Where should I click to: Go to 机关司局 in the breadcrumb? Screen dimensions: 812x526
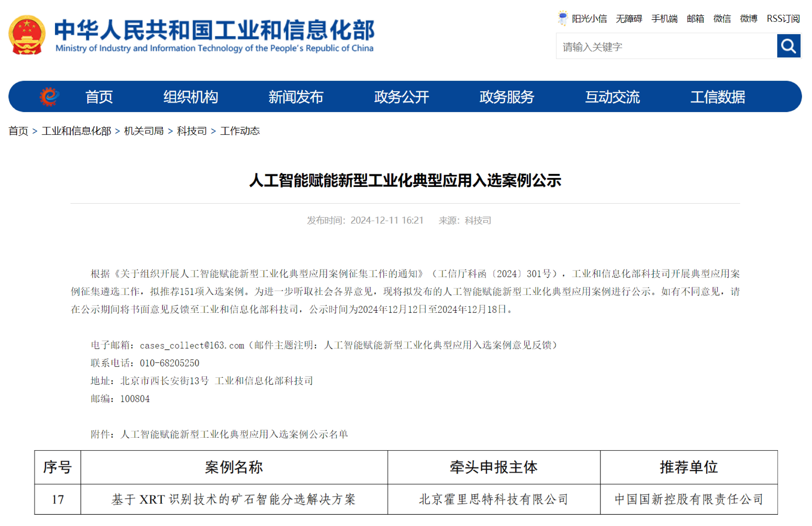[x=144, y=131]
